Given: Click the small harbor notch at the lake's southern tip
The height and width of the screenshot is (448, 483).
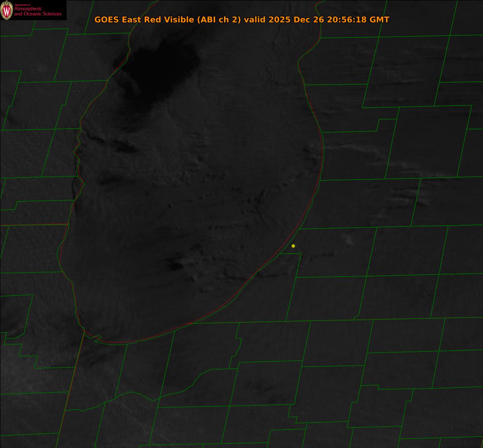Looking at the screenshot, I should (x=97, y=338).
